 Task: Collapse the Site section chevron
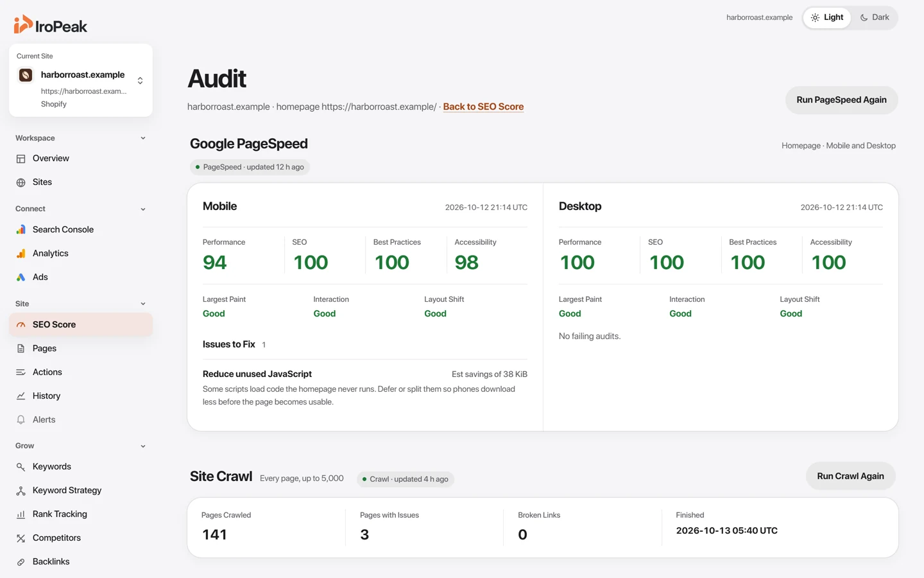[x=143, y=304]
